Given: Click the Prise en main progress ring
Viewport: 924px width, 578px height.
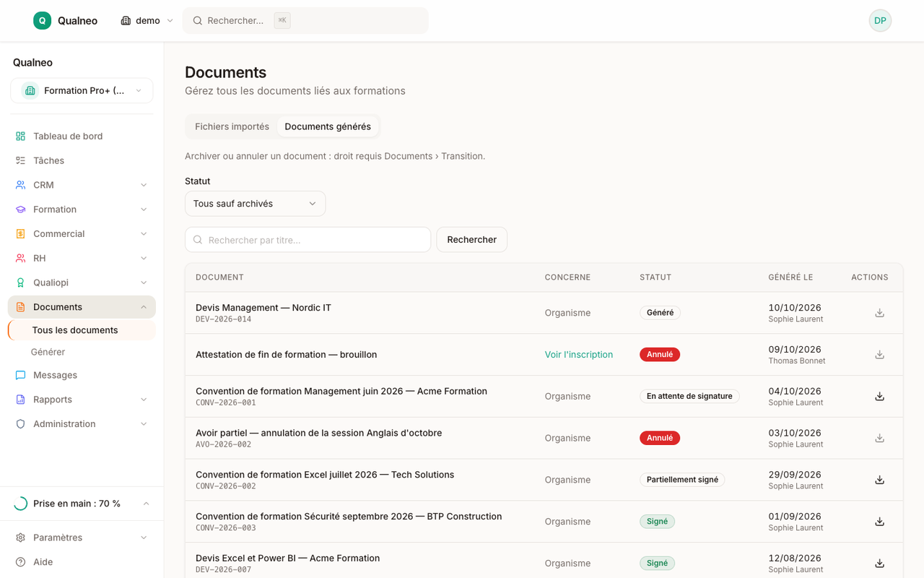Looking at the screenshot, I should 20,504.
